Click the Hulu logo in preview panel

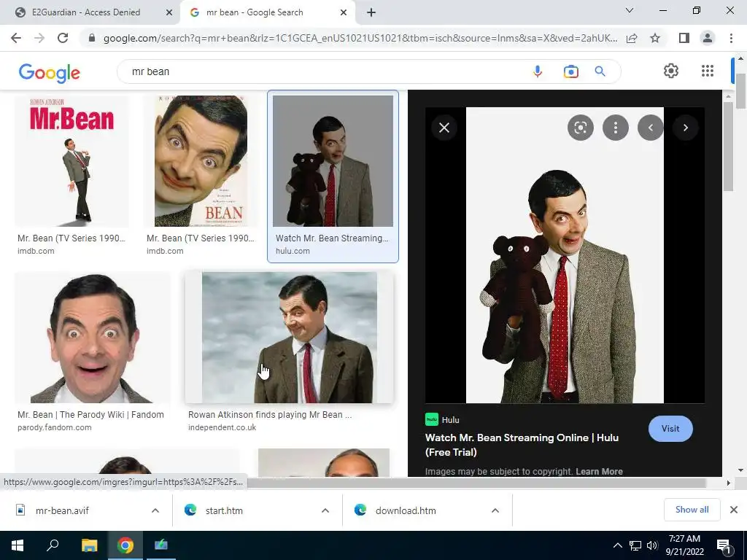(432, 419)
